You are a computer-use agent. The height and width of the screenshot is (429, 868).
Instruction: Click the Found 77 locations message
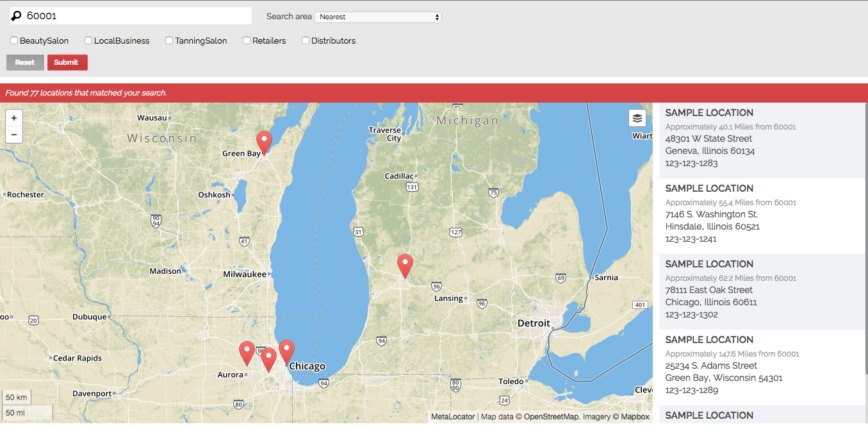pyautogui.click(x=86, y=93)
